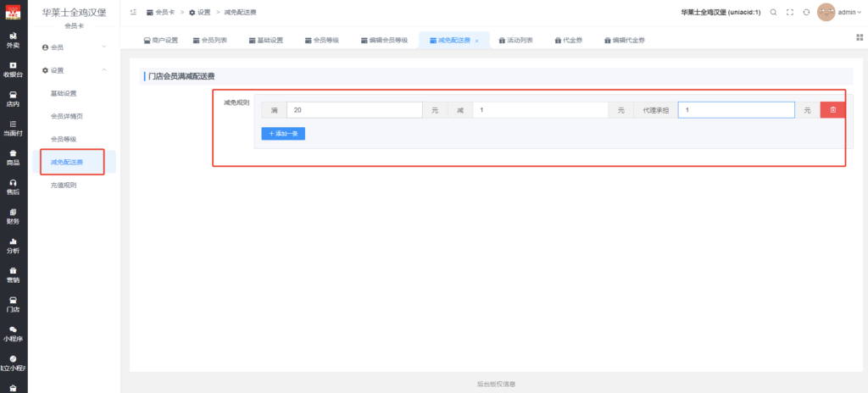This screenshot has height=393, width=868.
Task: Delete the discount rule with red trash button
Action: pos(832,110)
